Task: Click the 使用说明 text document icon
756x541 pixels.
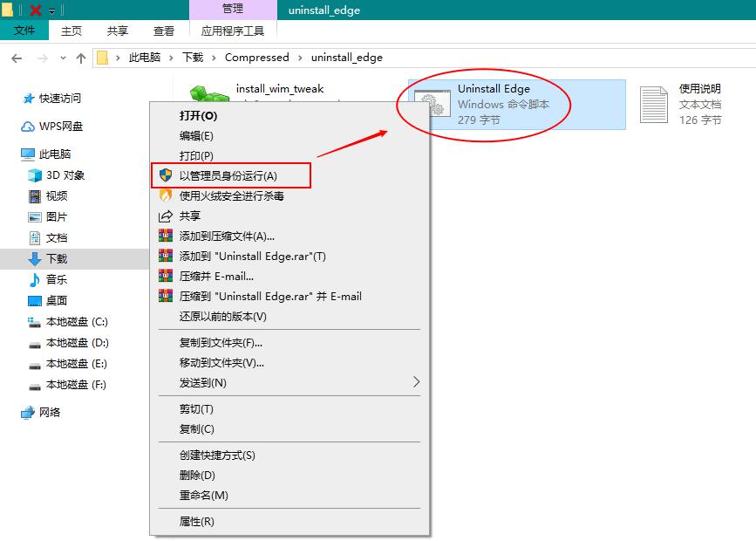Action: pyautogui.click(x=654, y=104)
